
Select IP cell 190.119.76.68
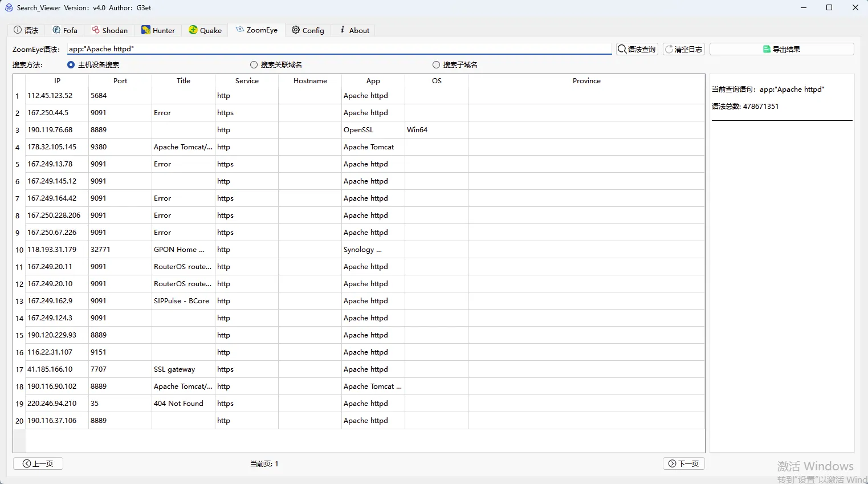coord(57,130)
